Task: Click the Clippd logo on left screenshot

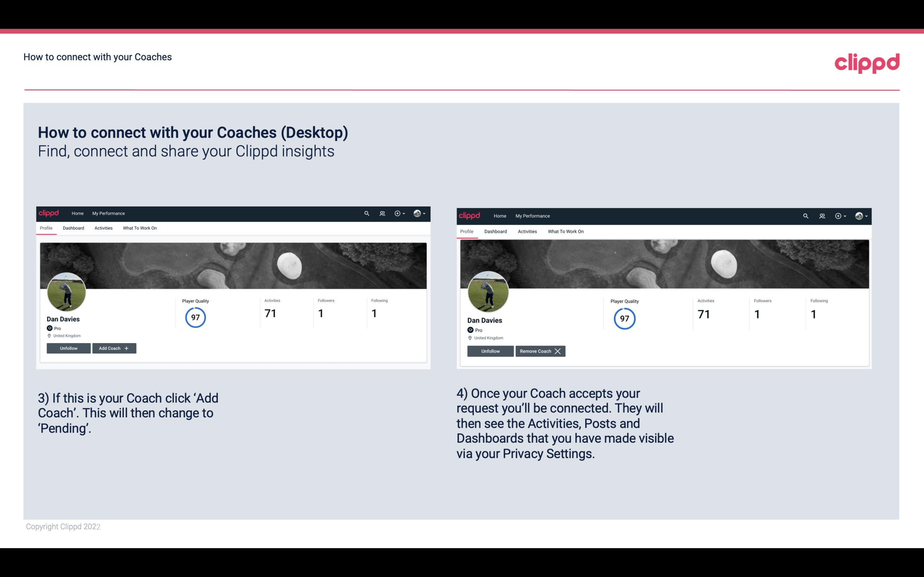Action: pyautogui.click(x=50, y=214)
